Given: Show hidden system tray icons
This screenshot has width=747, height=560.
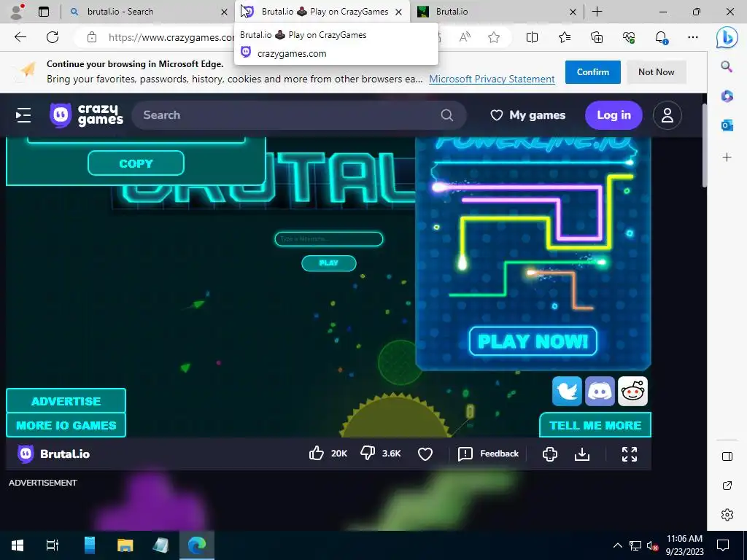Looking at the screenshot, I should (617, 545).
